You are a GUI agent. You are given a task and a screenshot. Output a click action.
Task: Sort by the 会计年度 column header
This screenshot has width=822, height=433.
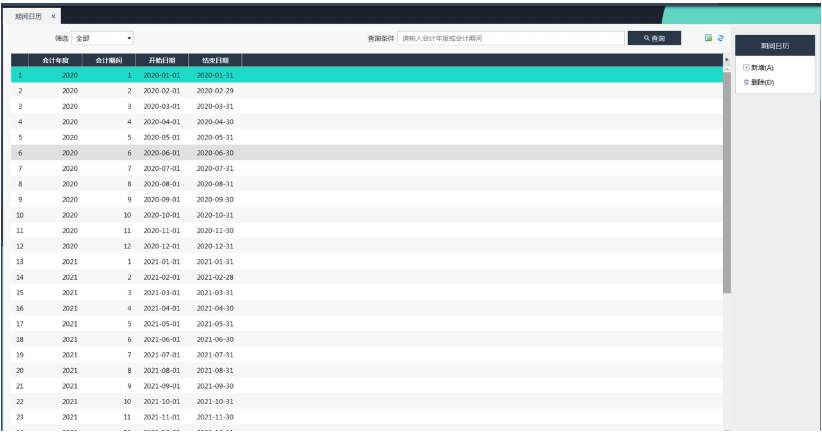[56, 60]
